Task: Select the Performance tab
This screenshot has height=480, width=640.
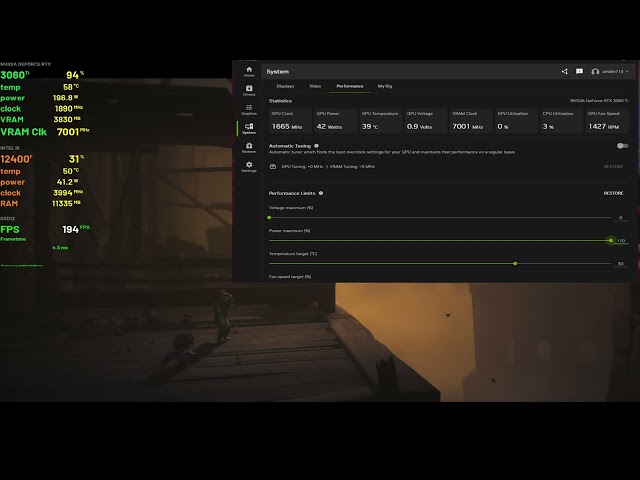Action: 350,86
